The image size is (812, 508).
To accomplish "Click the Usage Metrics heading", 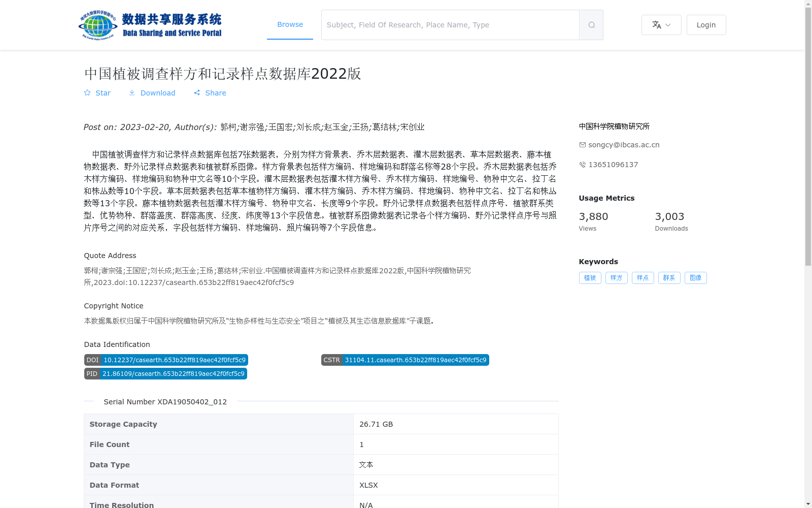I will click(x=606, y=198).
